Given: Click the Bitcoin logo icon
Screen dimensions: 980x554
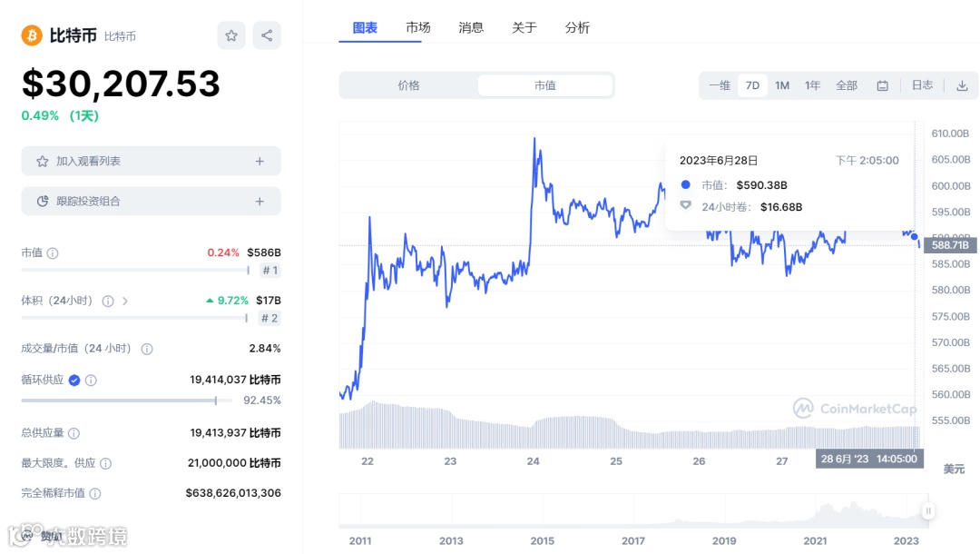Looking at the screenshot, I should [x=33, y=35].
